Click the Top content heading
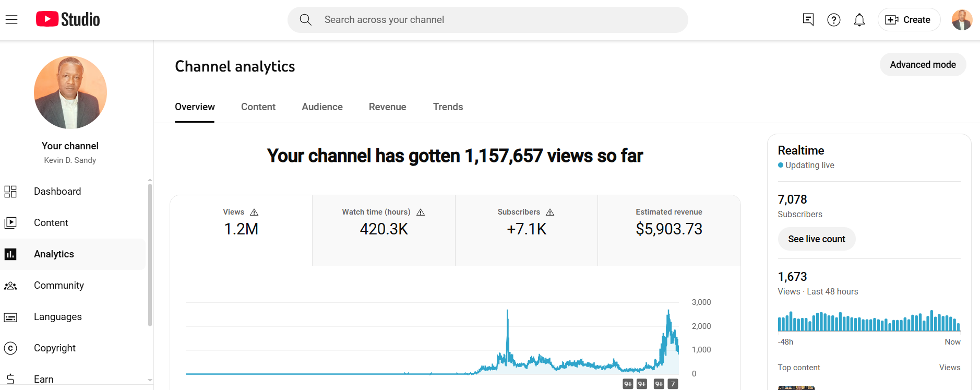980x390 pixels. click(x=799, y=368)
